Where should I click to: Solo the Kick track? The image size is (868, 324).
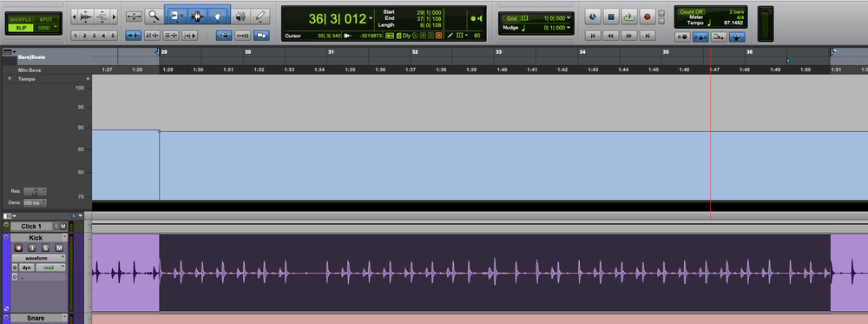46,248
